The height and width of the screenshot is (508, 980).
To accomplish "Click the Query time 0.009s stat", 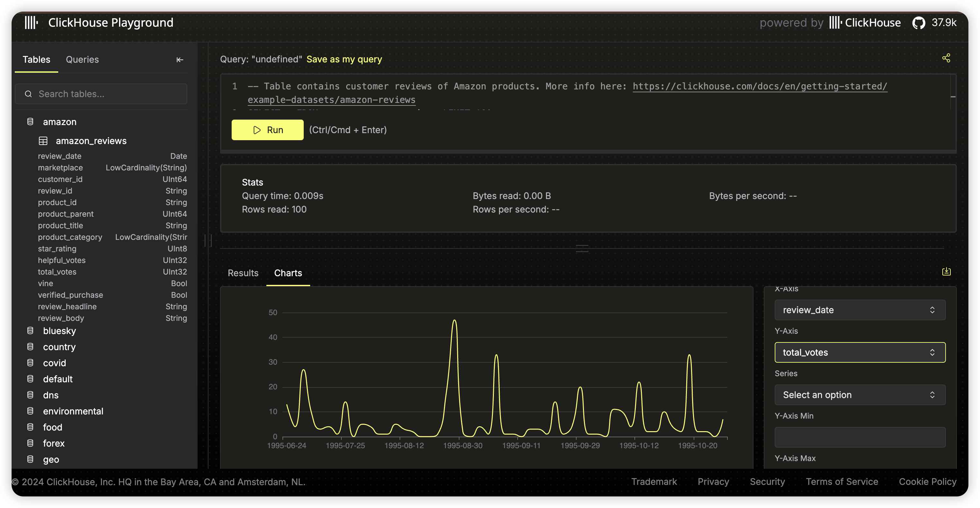I will click(283, 196).
